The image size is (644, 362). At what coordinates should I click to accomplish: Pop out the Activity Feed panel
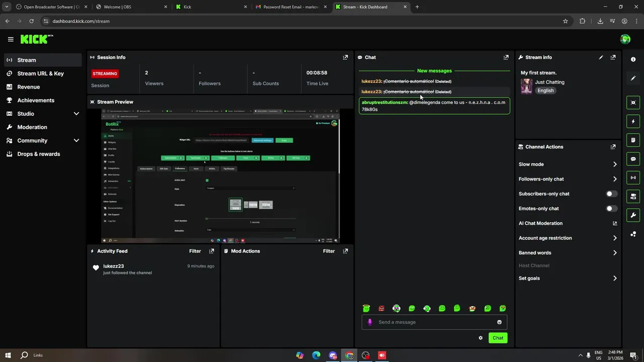[x=212, y=251]
